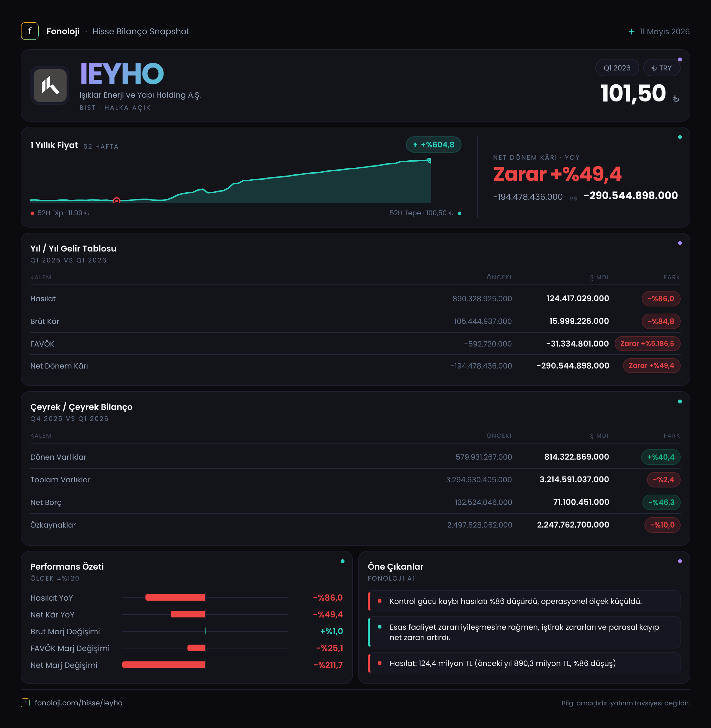Click the Net Borç -%46,3 badge
Image resolution: width=711 pixels, height=728 pixels.
(x=661, y=502)
